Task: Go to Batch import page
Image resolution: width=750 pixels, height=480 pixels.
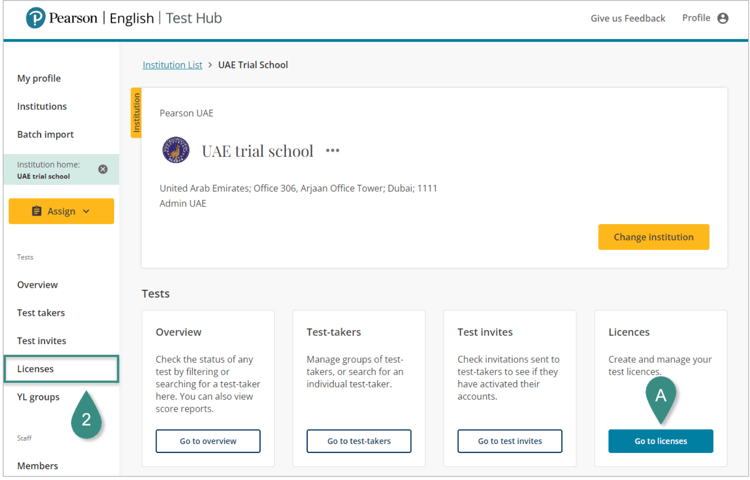Action: [45, 134]
